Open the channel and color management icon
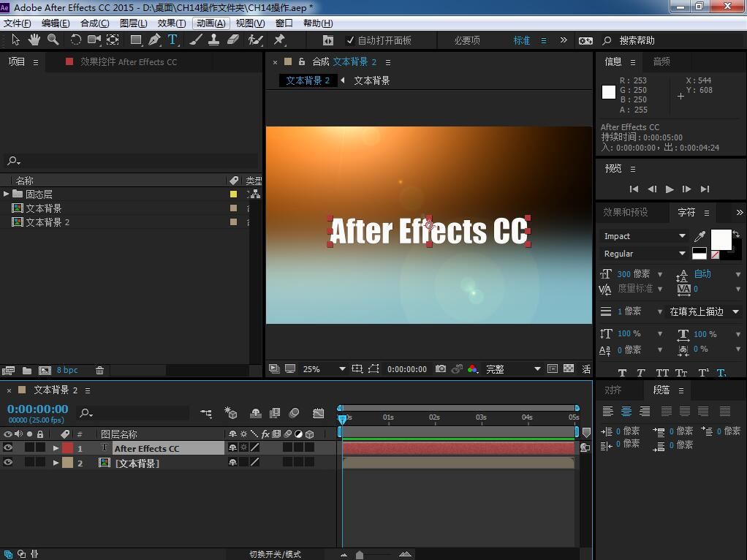747x560 pixels. click(473, 369)
